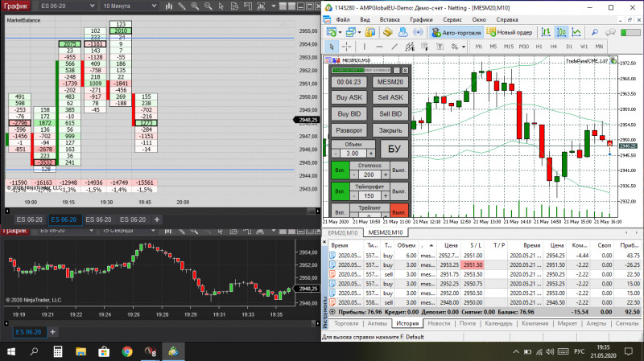
Task: Switch to line chart display in MetaTrader
Action: pyautogui.click(x=576, y=32)
